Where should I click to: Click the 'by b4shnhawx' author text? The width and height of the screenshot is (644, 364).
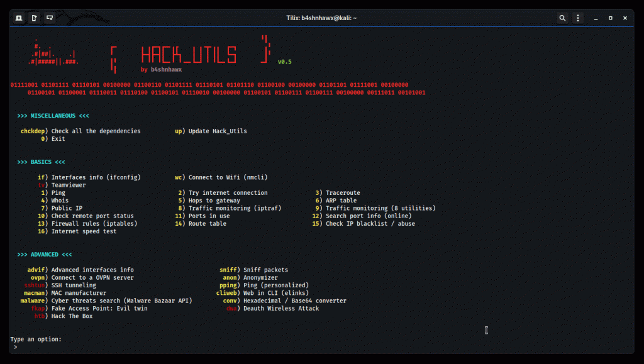pos(162,69)
